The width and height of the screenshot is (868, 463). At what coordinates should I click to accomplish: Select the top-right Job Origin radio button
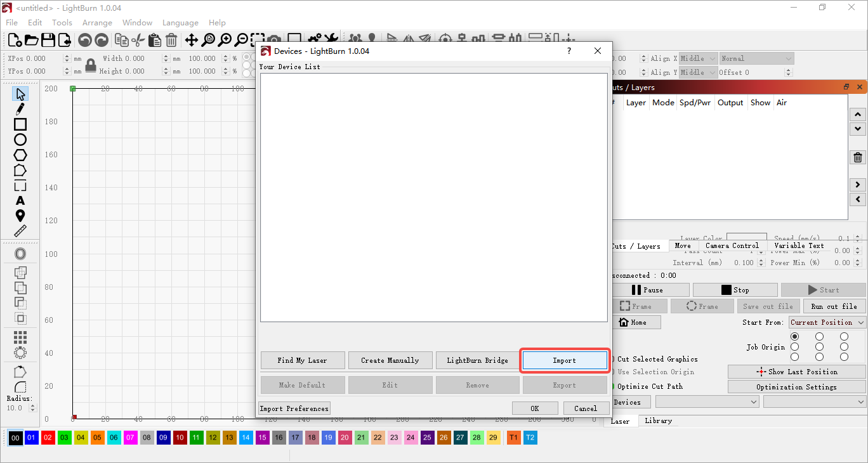[x=844, y=336]
